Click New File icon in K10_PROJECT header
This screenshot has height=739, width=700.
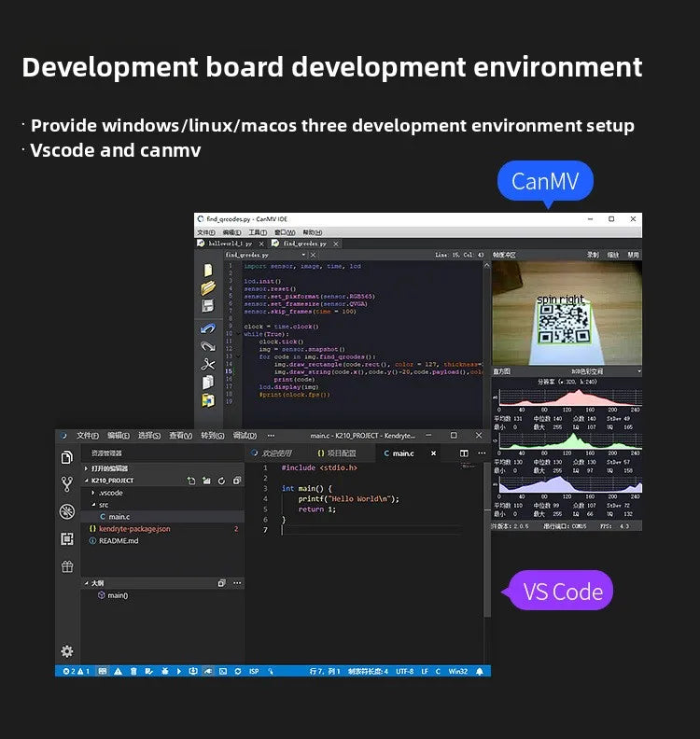[x=191, y=481]
